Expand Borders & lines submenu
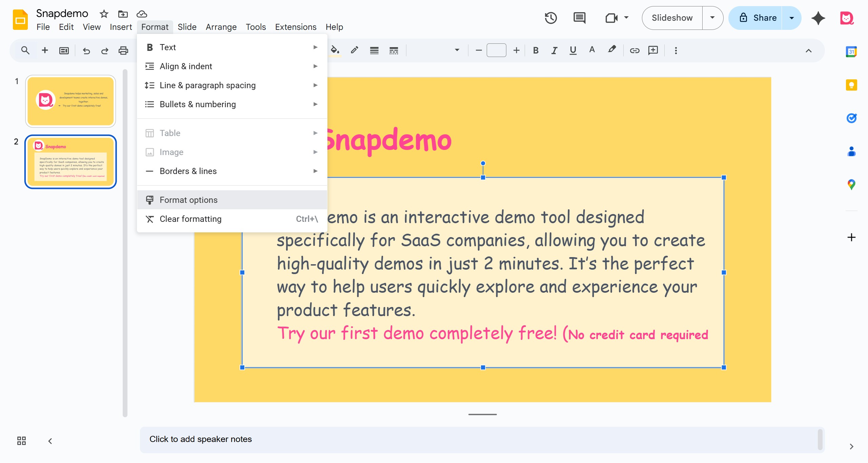The image size is (868, 463). coord(232,171)
